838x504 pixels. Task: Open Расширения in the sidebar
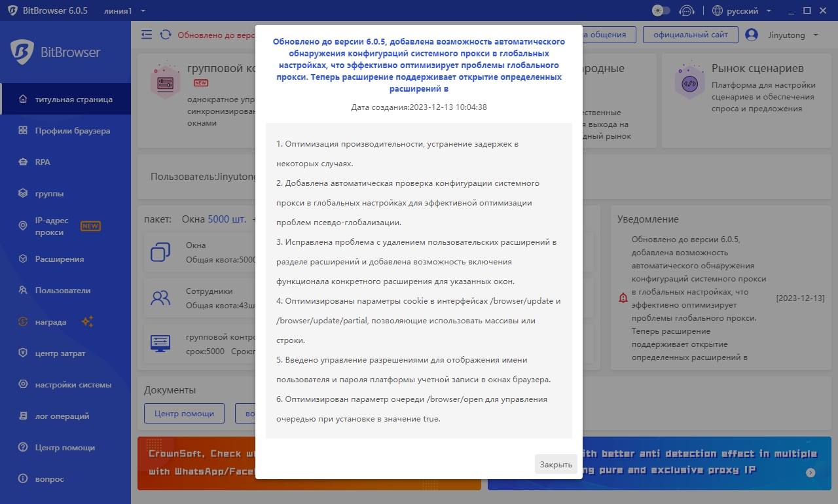pyautogui.click(x=65, y=259)
